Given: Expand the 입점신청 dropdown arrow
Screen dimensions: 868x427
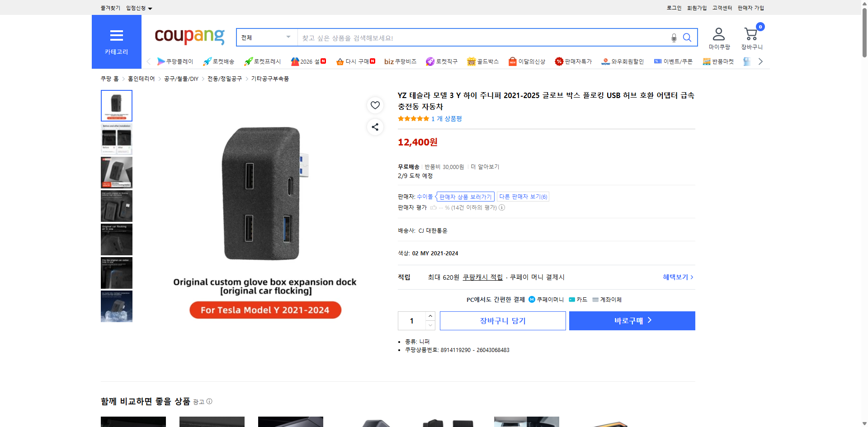Looking at the screenshot, I should [x=151, y=8].
